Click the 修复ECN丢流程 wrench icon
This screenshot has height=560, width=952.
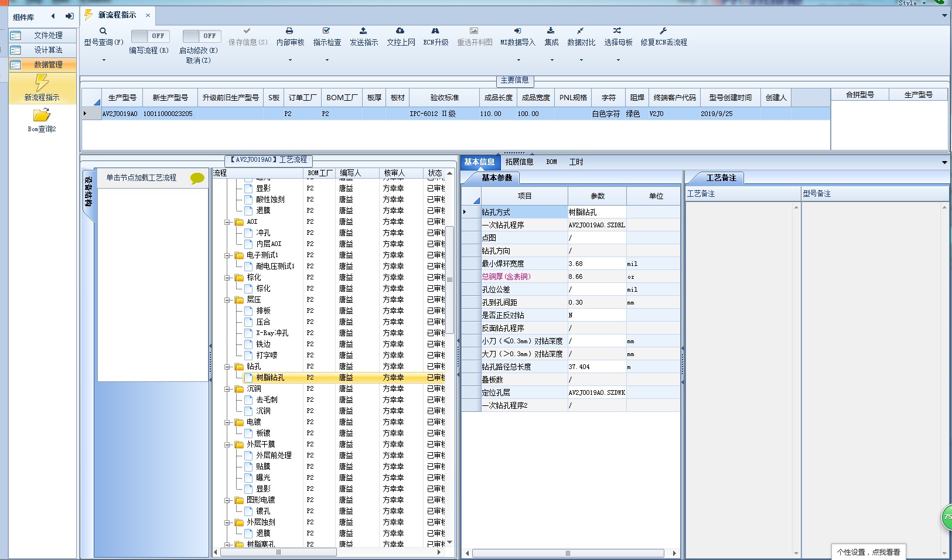[x=663, y=30]
